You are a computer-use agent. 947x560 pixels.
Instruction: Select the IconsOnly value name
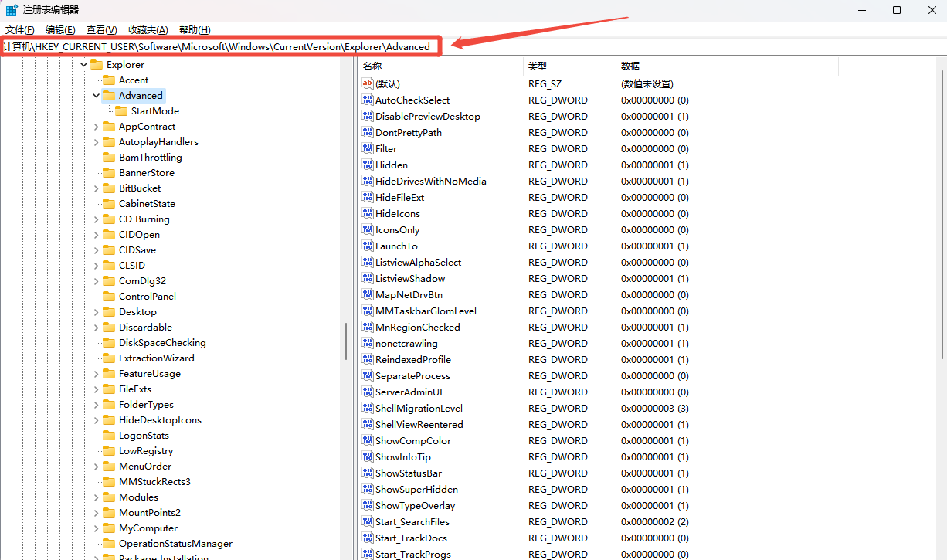point(397,229)
